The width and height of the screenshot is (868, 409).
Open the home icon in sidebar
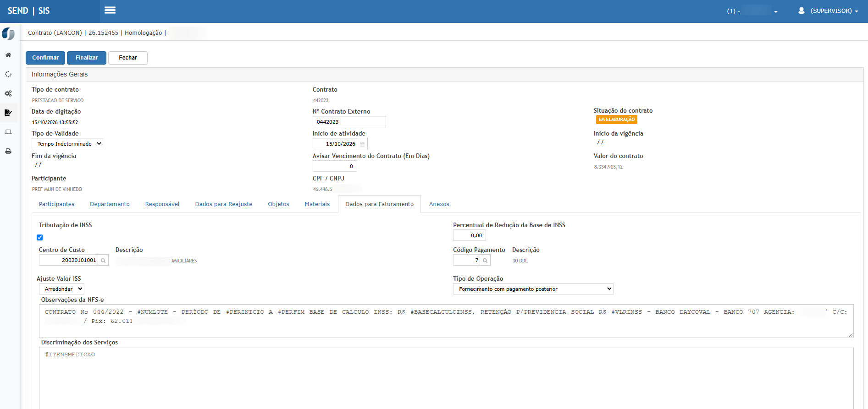[x=8, y=55]
